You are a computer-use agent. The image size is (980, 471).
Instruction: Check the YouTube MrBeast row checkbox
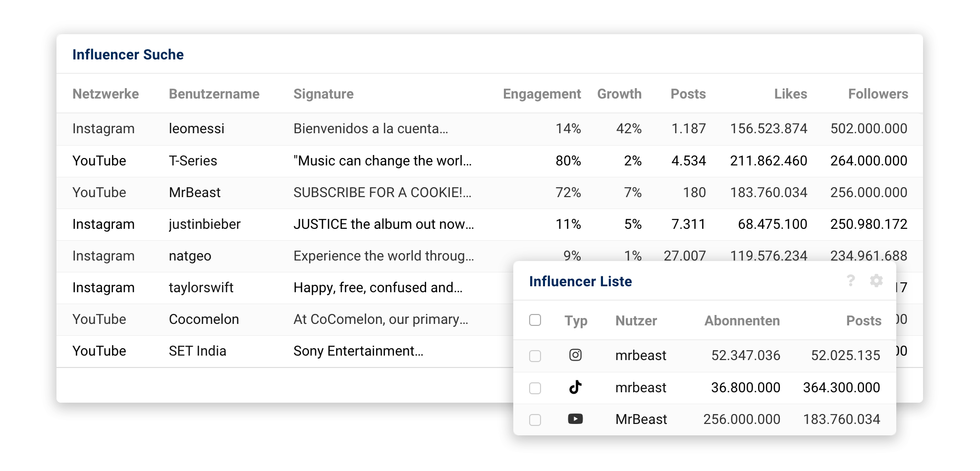535,419
